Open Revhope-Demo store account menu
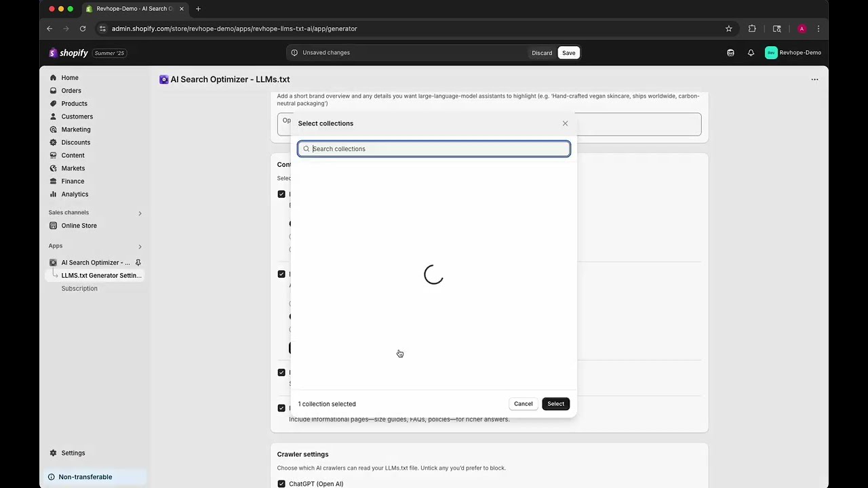The height and width of the screenshot is (488, 868). (793, 53)
